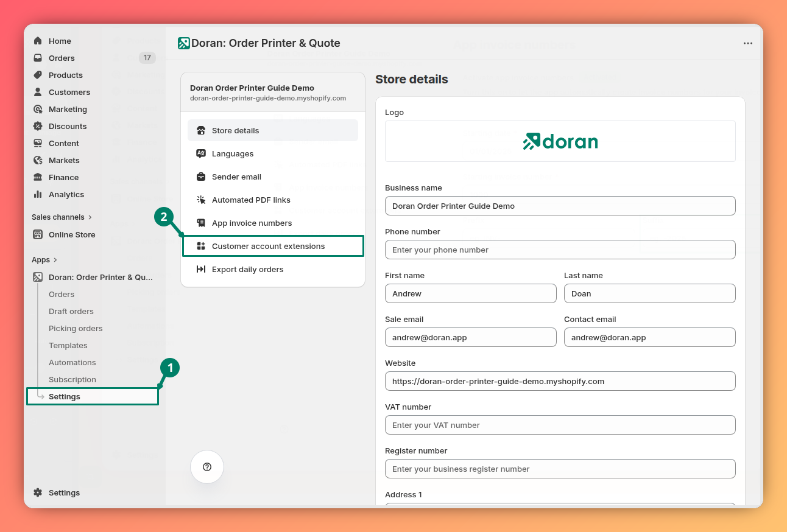Click the Analytics bar chart icon
787x532 pixels.
point(38,194)
